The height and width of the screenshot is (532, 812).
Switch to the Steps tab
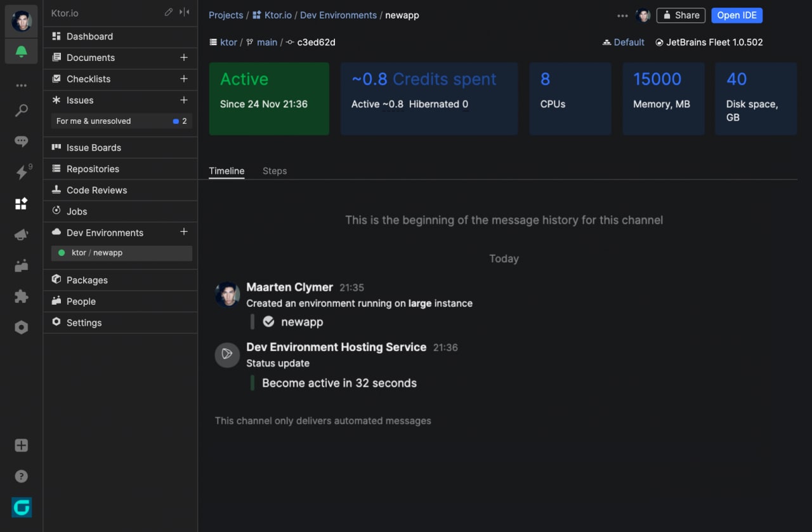[x=275, y=171]
